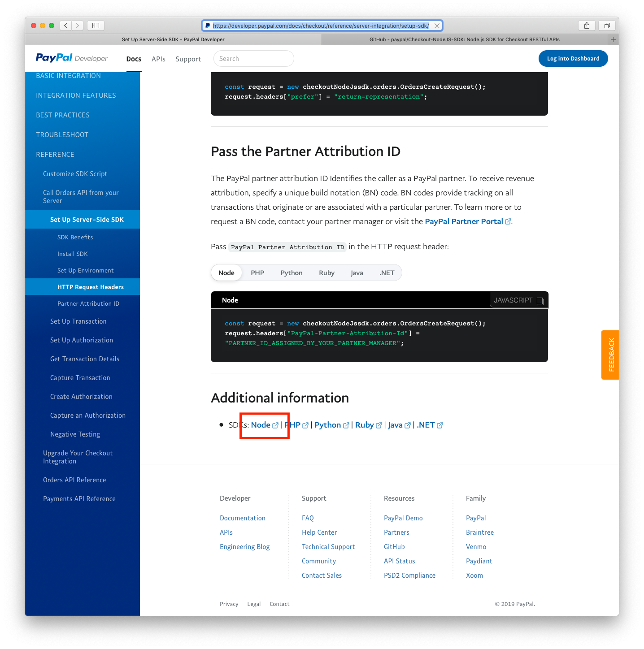Go back with Safari's back arrow
The height and width of the screenshot is (649, 644).
click(x=66, y=26)
